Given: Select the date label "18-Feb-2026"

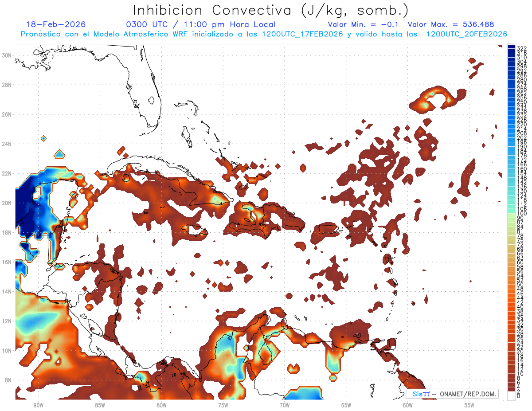Looking at the screenshot, I should pyautogui.click(x=56, y=24).
